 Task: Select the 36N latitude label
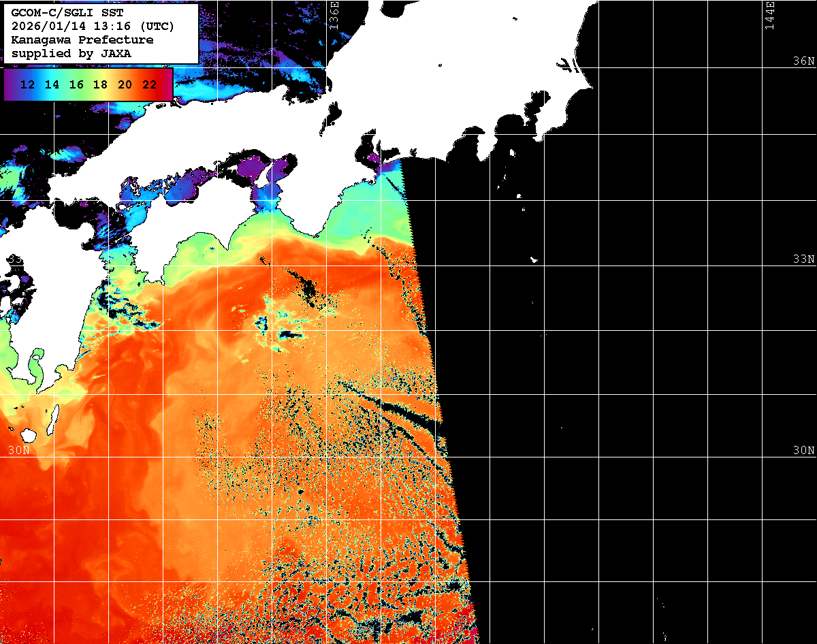pos(803,61)
